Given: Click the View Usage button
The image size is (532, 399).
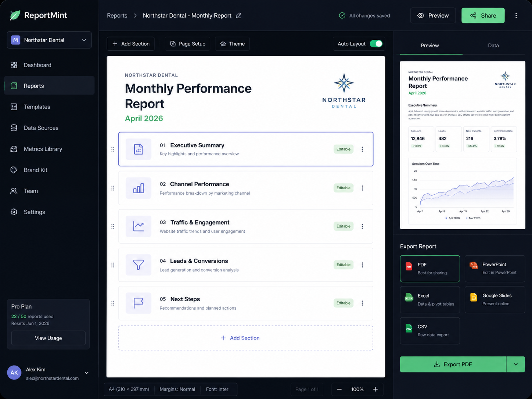Looking at the screenshot, I should click(x=48, y=338).
